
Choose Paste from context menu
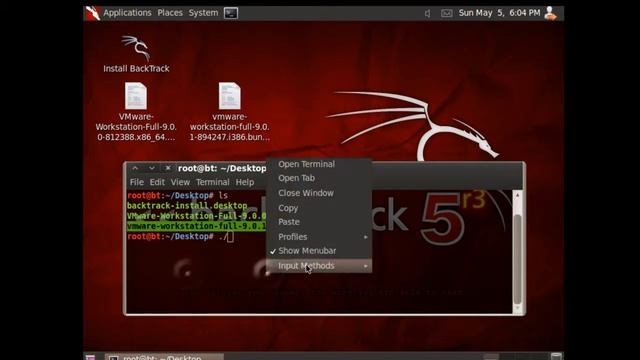[x=319, y=222]
